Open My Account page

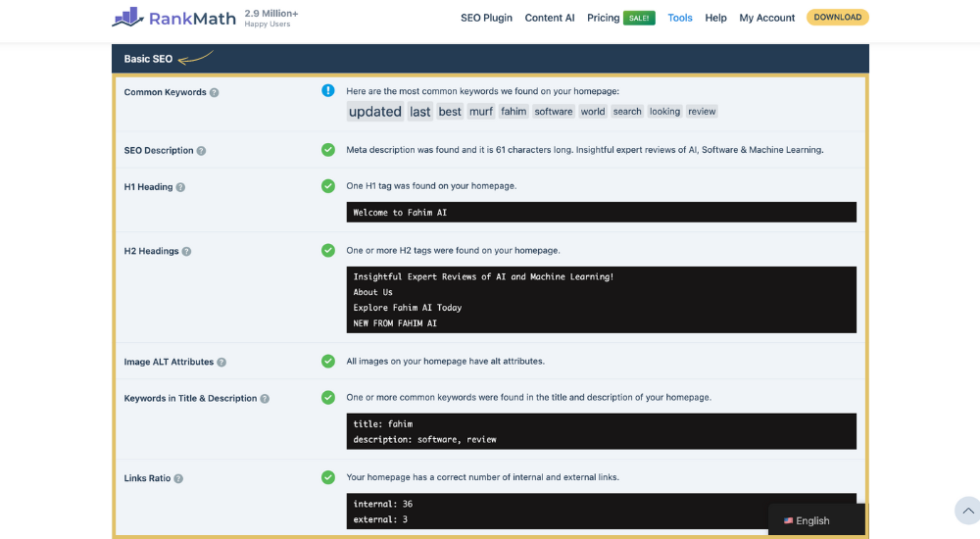pyautogui.click(x=767, y=18)
